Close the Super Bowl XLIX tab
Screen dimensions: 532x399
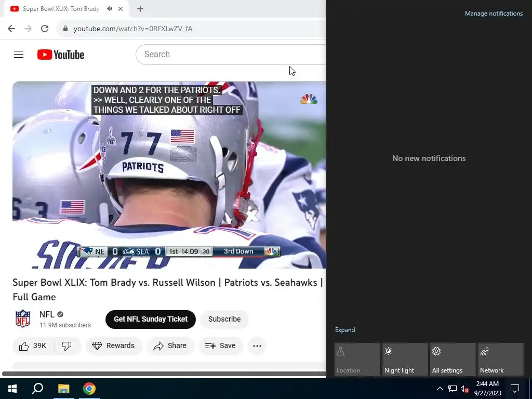coord(121,9)
